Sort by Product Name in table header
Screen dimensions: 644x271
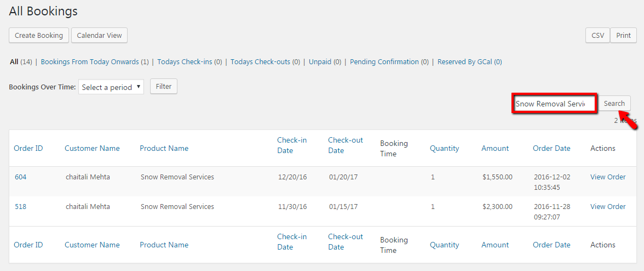(x=164, y=149)
